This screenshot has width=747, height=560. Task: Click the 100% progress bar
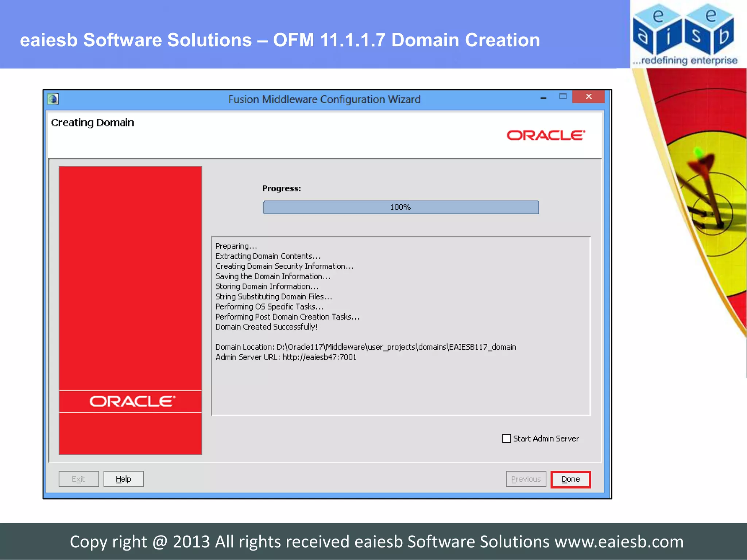[400, 207]
